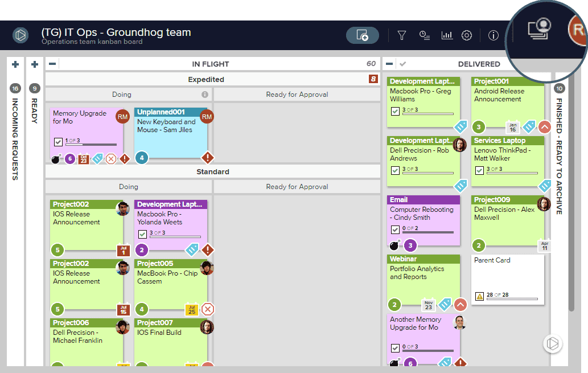Toggle the task checkbox on Greg Williams card
This screenshot has width=588, height=373.
[x=395, y=111]
